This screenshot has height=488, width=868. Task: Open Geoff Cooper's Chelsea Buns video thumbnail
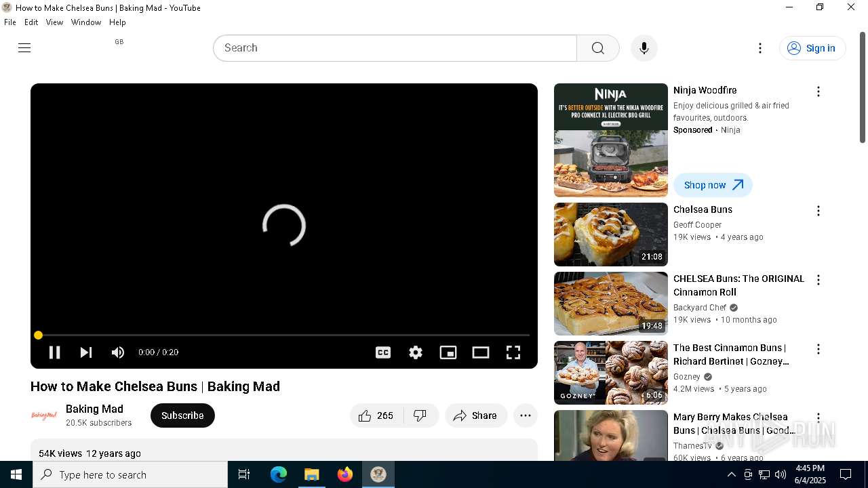click(611, 235)
